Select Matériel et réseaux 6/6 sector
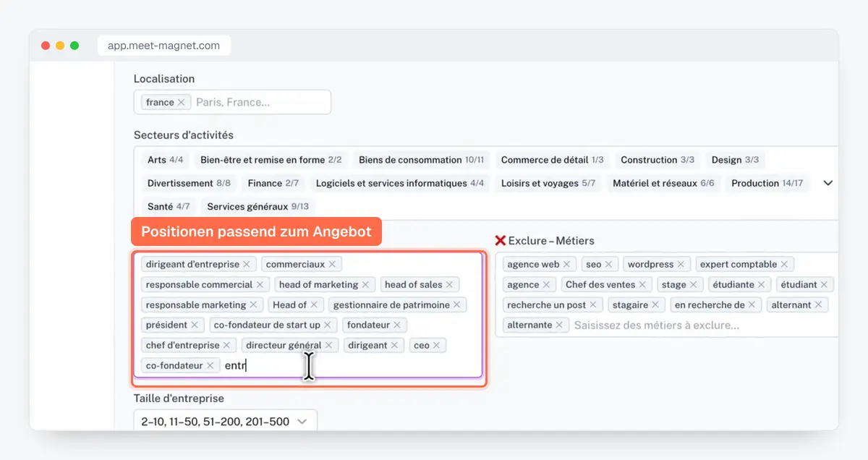Viewport: 868px width, 460px height. point(663,183)
